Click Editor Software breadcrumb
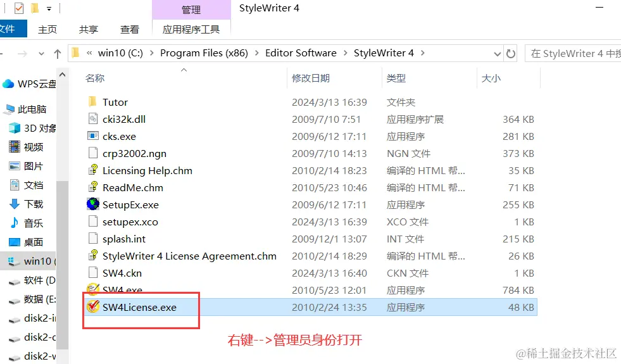621x364 pixels. coord(301,53)
